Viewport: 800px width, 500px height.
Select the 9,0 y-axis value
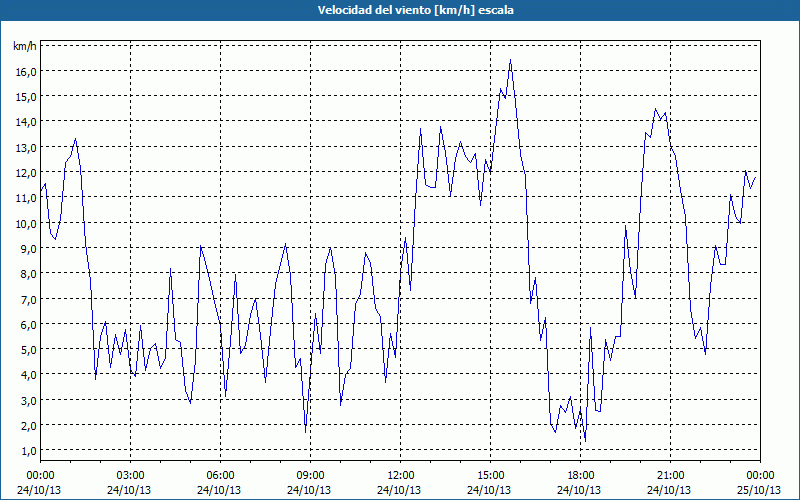tap(29, 248)
